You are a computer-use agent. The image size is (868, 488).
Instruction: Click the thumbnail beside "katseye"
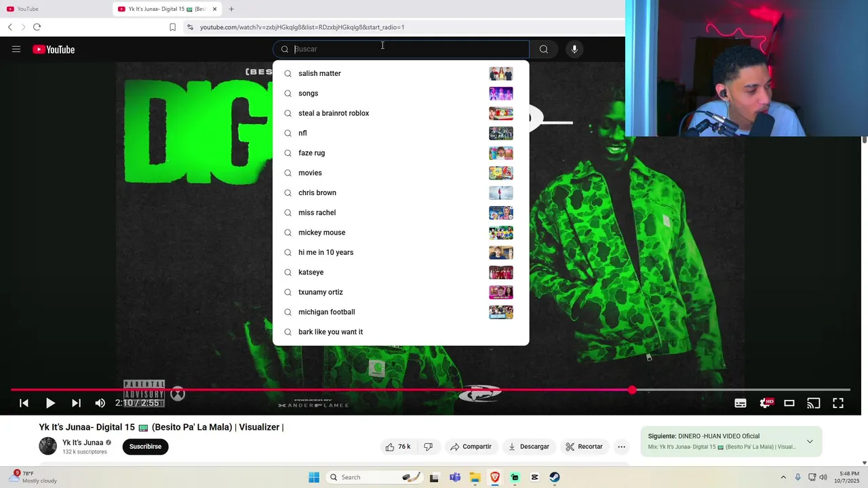[x=501, y=272]
